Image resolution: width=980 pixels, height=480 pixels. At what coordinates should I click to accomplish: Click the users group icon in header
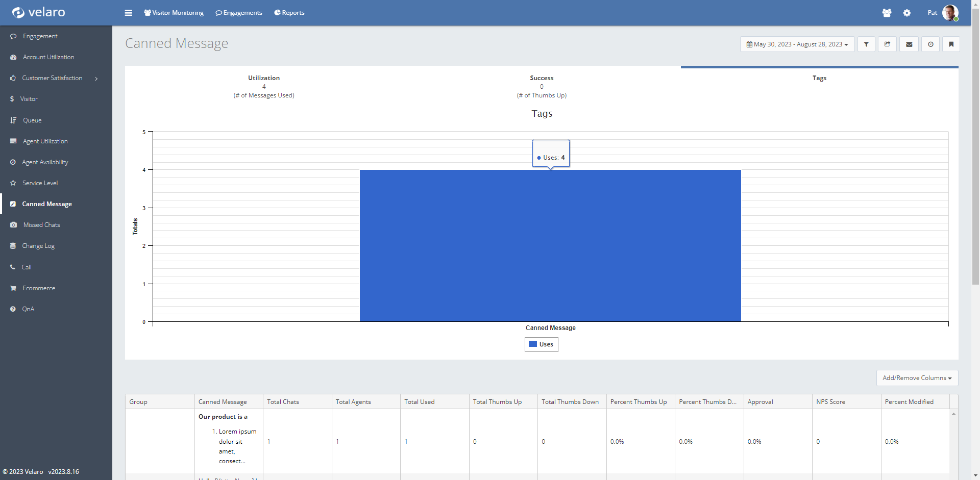[887, 13]
